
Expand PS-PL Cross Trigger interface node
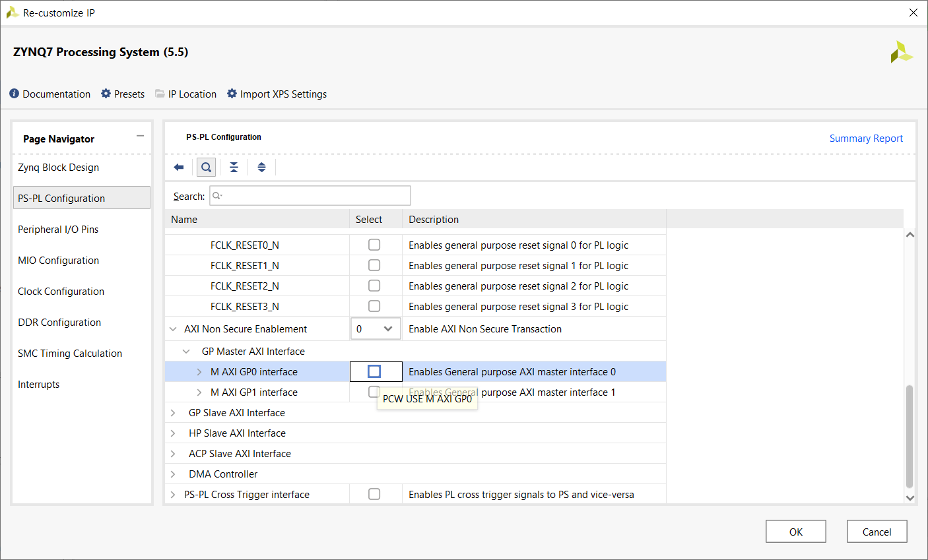pyautogui.click(x=173, y=495)
